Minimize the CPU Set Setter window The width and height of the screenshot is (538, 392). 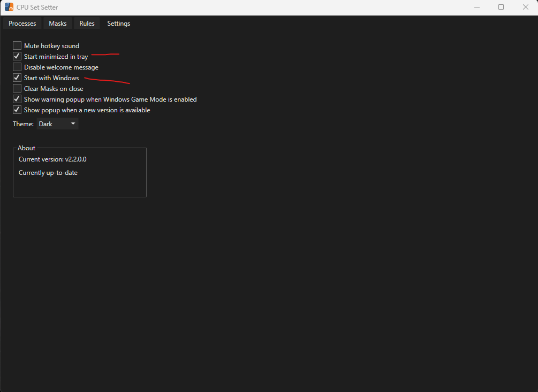pyautogui.click(x=476, y=7)
